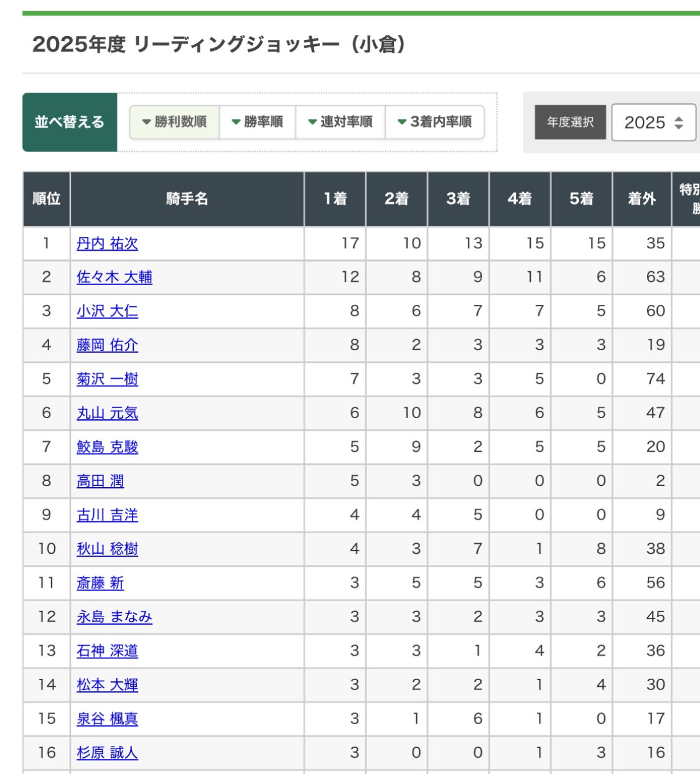Open jockey 丹内 祐次 profile link

coord(107,243)
